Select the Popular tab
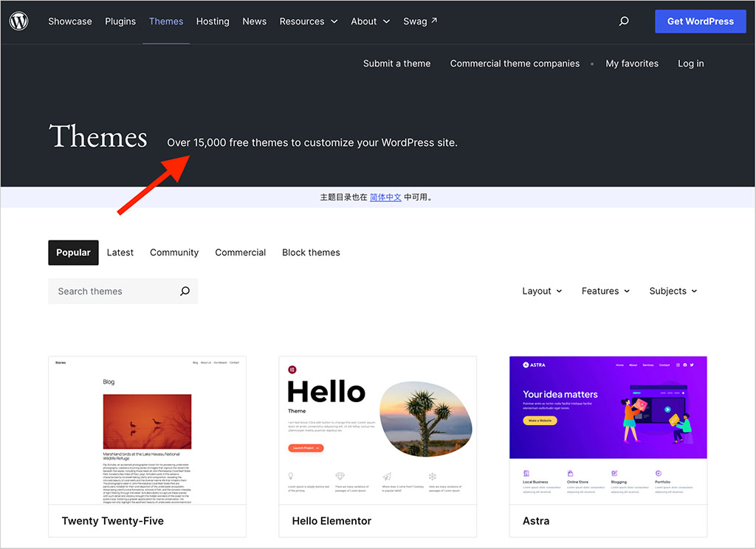756x549 pixels. coord(73,252)
